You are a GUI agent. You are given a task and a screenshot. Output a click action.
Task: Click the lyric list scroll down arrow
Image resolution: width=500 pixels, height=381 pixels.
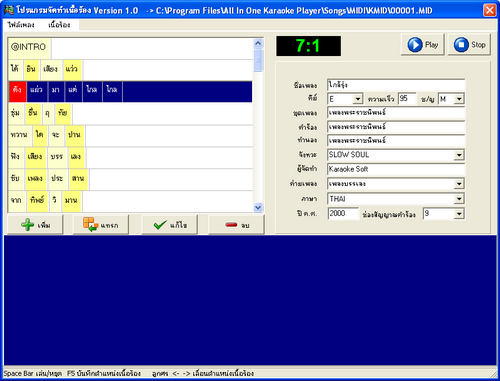click(258, 207)
